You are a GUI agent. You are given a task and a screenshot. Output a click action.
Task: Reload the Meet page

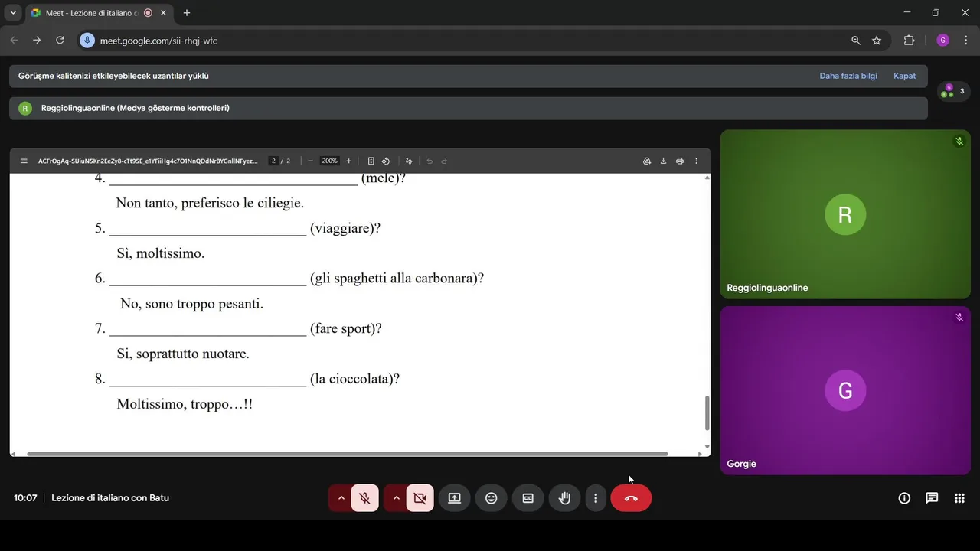click(60, 41)
